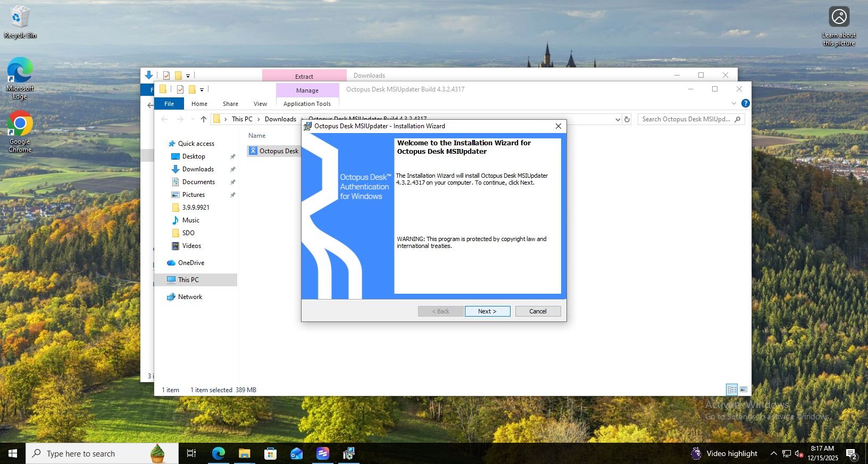Select Network in navigation pane
The width and height of the screenshot is (868, 464).
190,297
